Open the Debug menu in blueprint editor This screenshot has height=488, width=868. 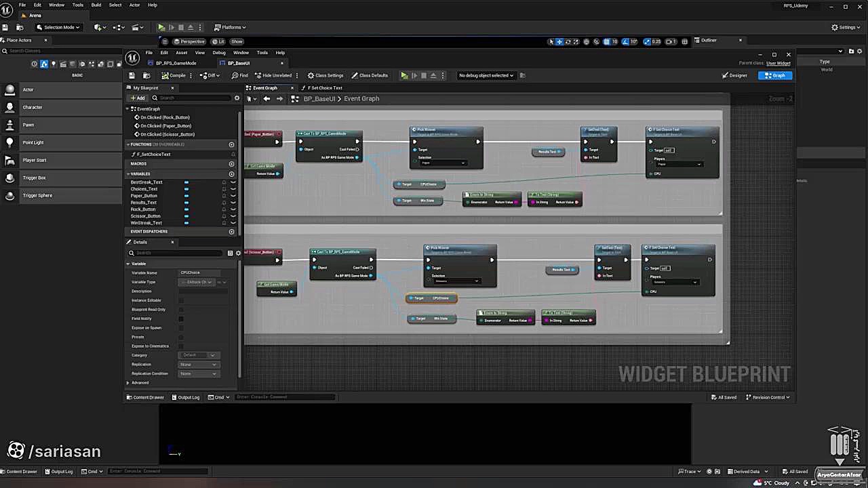coord(219,53)
